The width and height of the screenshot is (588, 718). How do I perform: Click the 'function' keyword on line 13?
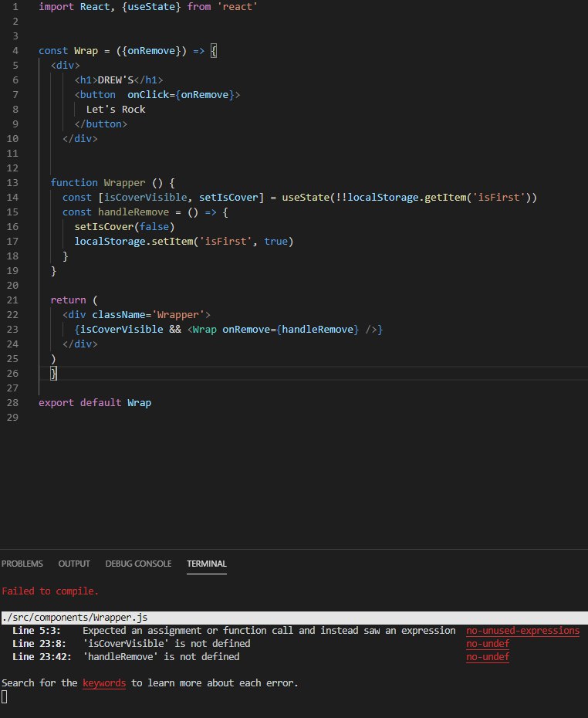pos(73,183)
